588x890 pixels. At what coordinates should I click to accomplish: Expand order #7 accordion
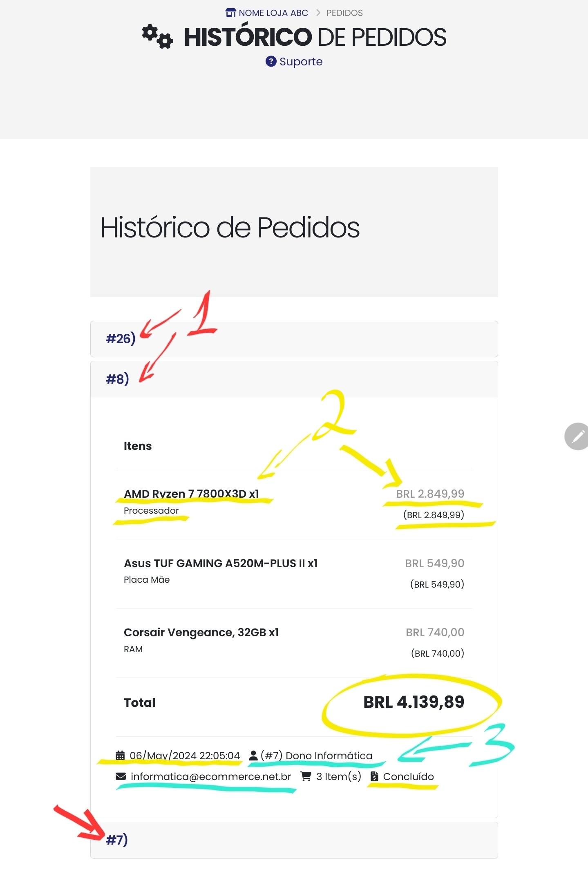click(294, 840)
